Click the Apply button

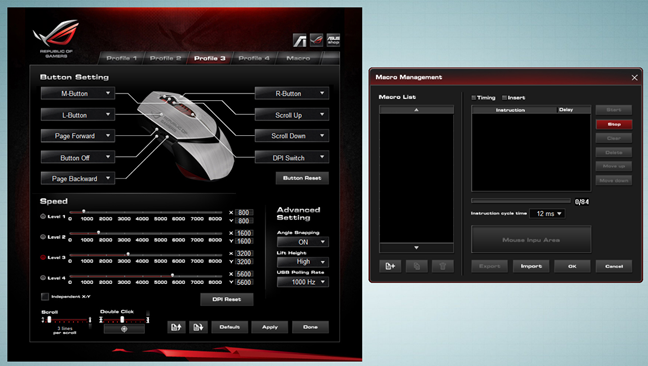[269, 327]
